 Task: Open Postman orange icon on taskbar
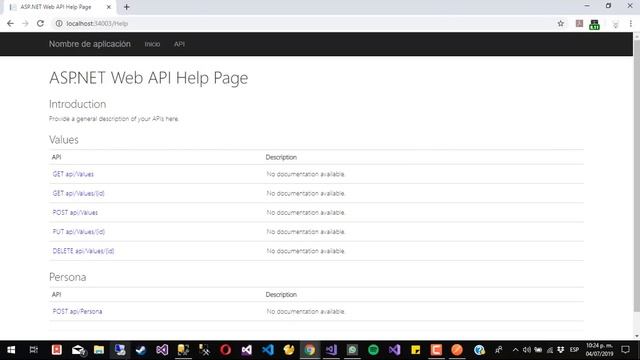(x=457, y=350)
